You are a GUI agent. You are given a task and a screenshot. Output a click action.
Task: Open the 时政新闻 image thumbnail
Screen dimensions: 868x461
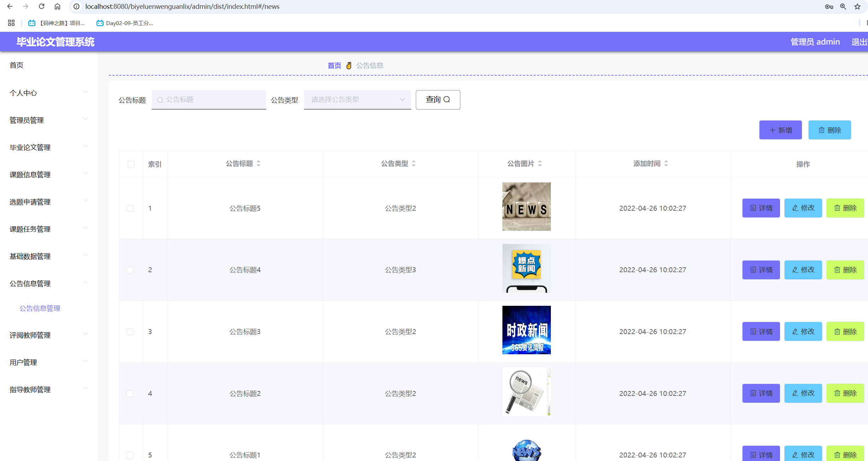tap(526, 330)
